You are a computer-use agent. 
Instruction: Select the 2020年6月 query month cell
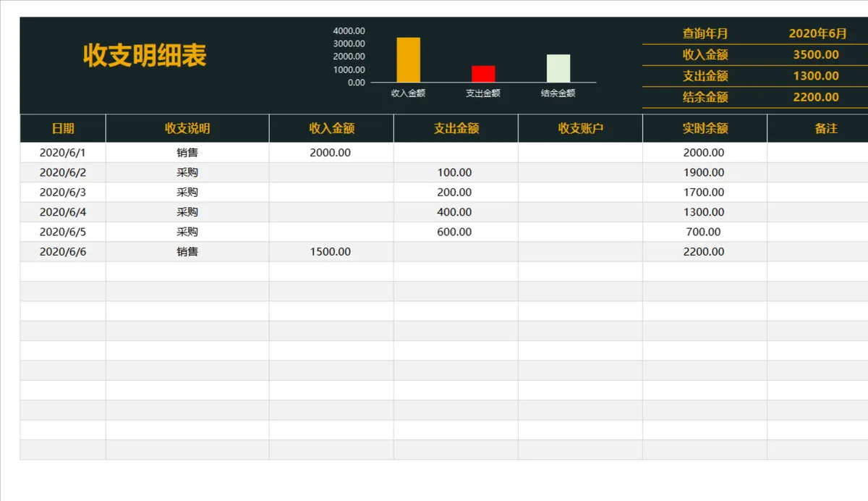(x=817, y=33)
